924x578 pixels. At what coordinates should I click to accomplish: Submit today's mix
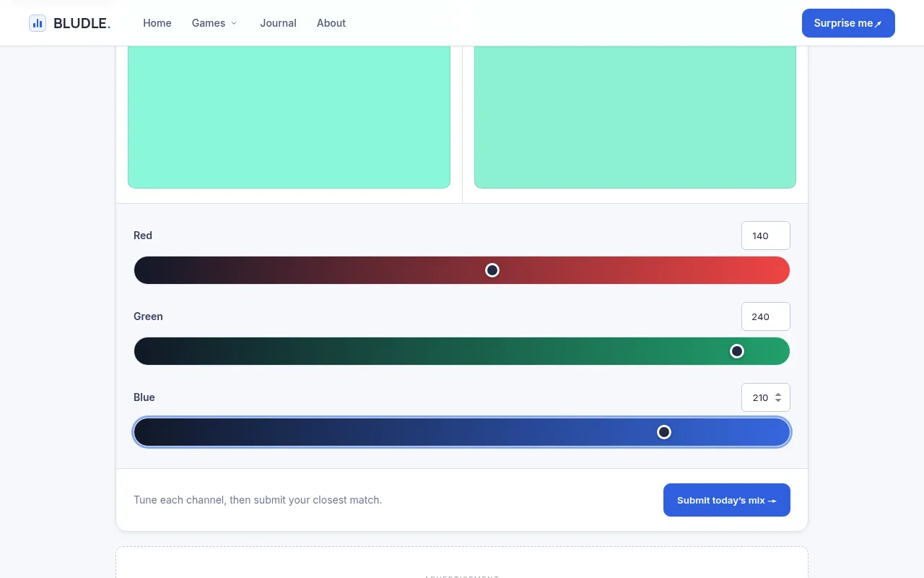pos(727,500)
